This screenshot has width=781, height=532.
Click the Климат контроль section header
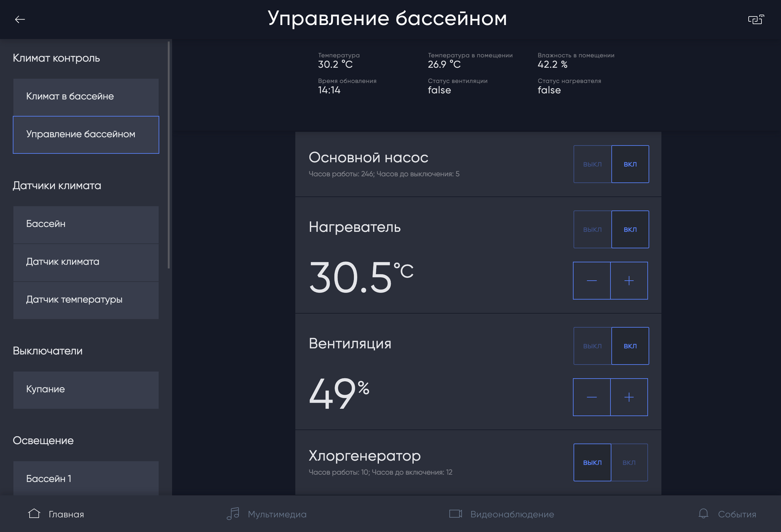(56, 58)
